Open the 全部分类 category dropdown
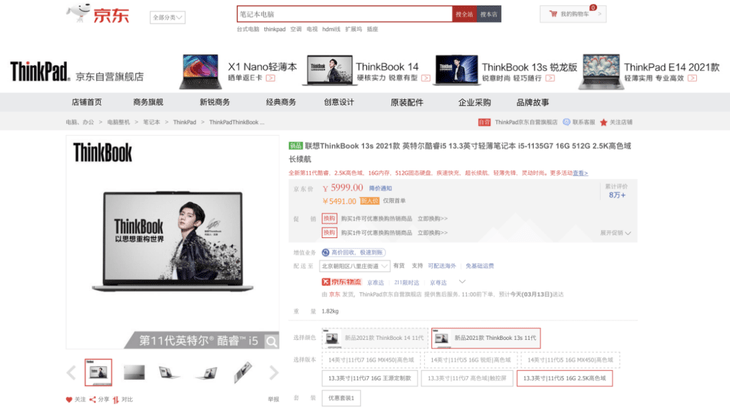Image resolution: width=730 pixels, height=408 pixels. click(167, 17)
